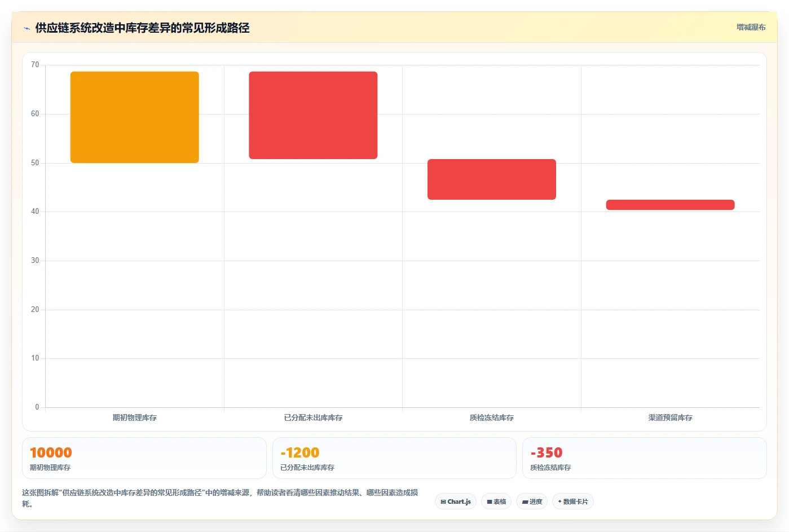Click the description paragraph starting 这张图拆解
The image size is (789, 532).
(x=220, y=498)
